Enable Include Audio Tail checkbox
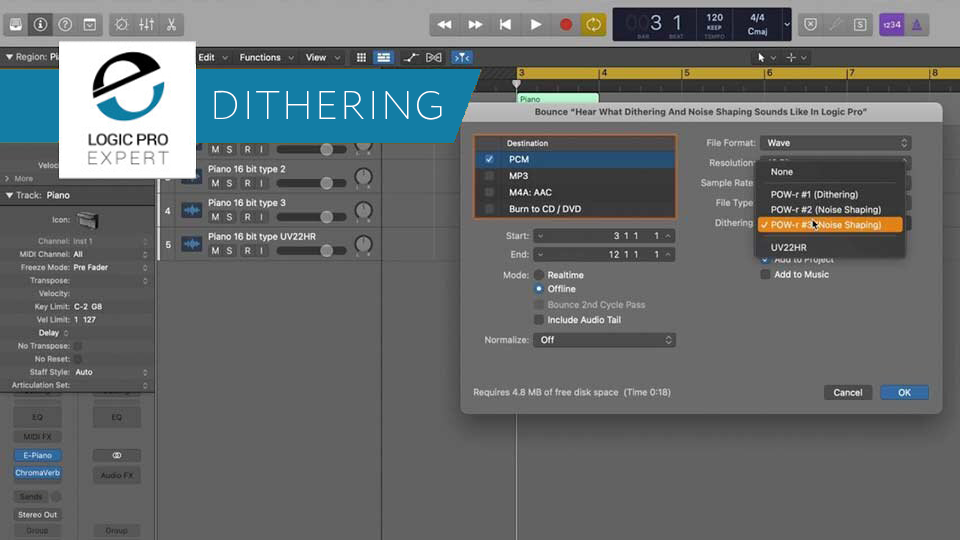The height and width of the screenshot is (540, 960). pyautogui.click(x=539, y=320)
